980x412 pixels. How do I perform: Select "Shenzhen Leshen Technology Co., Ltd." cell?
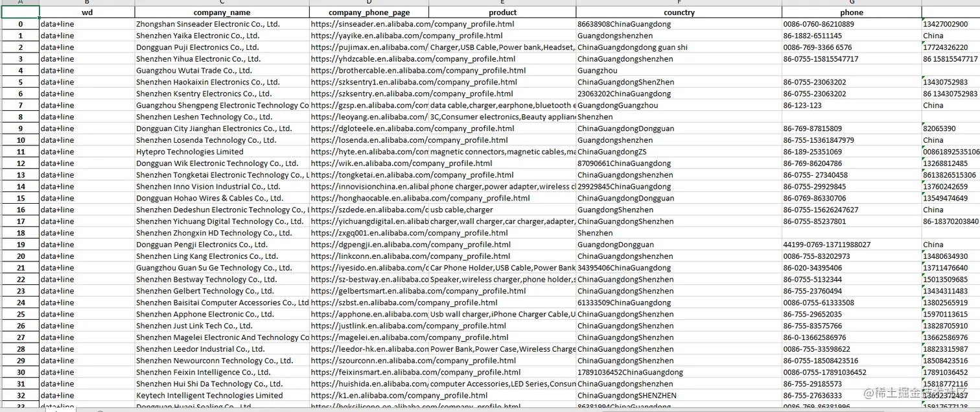tap(222, 117)
